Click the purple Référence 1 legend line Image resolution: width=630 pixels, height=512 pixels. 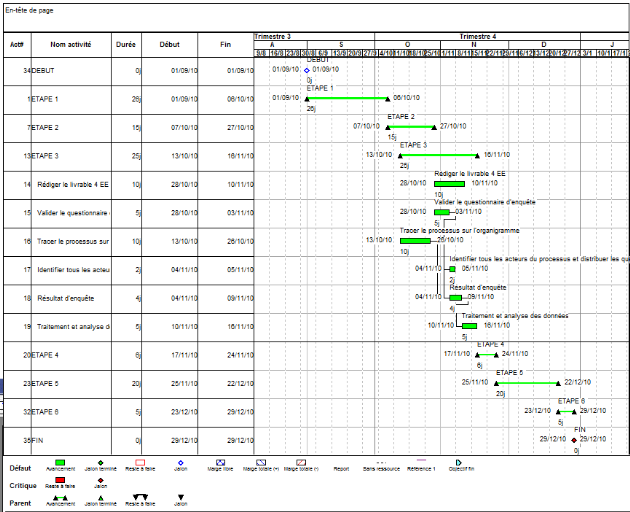point(421,460)
